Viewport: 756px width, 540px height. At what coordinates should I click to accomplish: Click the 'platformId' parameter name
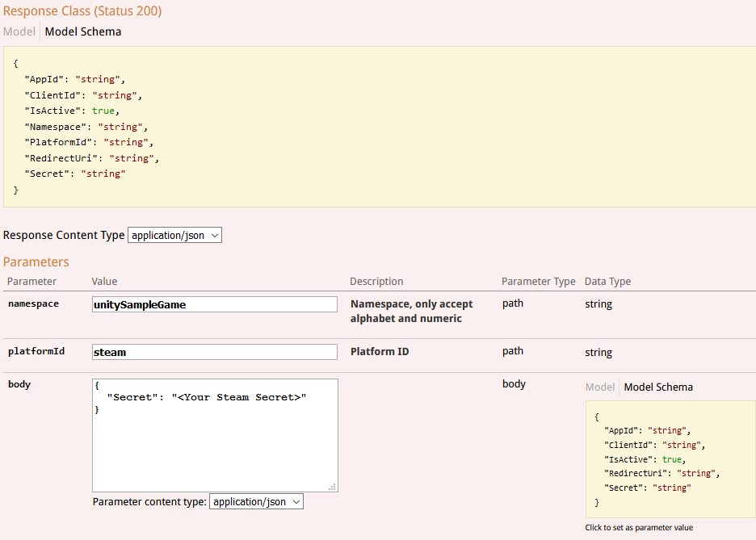(x=36, y=351)
